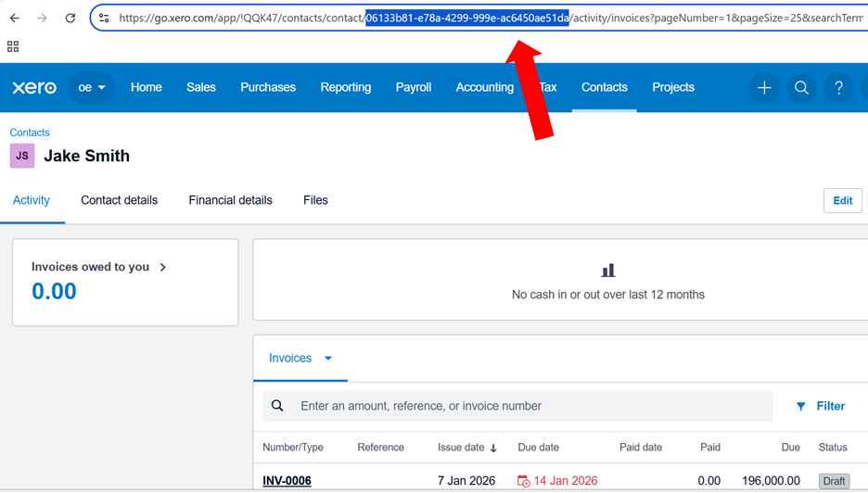Expand Invoices owed to you chevron
Image resolution: width=868 pixels, height=493 pixels.
[163, 267]
